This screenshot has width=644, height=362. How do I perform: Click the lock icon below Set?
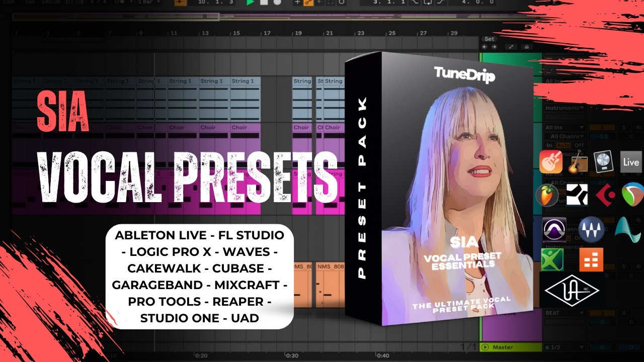[x=526, y=47]
